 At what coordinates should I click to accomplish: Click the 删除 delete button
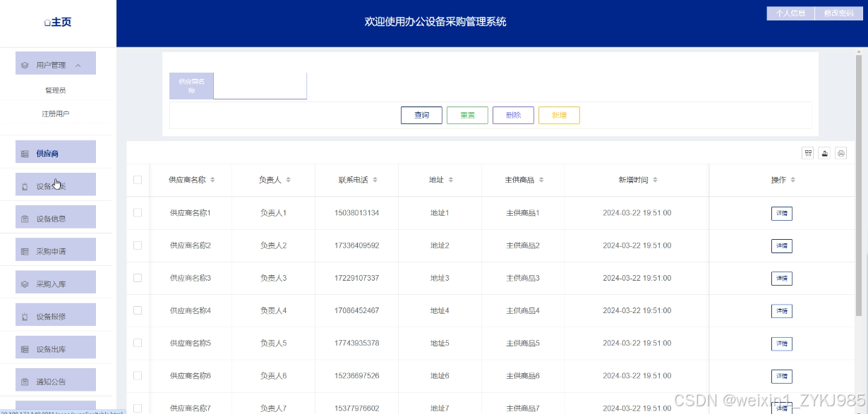pyautogui.click(x=513, y=115)
